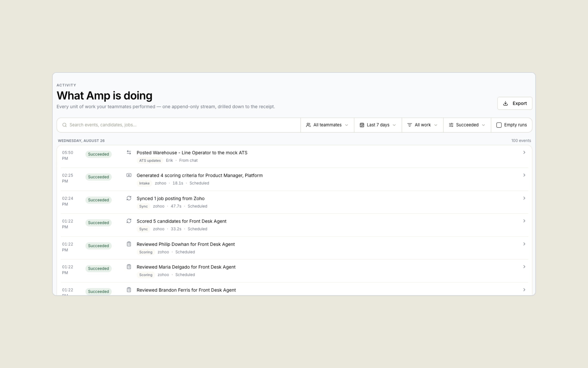Click the magnifier icon in the search bar
Viewport: 588px width, 368px height.
(x=64, y=125)
